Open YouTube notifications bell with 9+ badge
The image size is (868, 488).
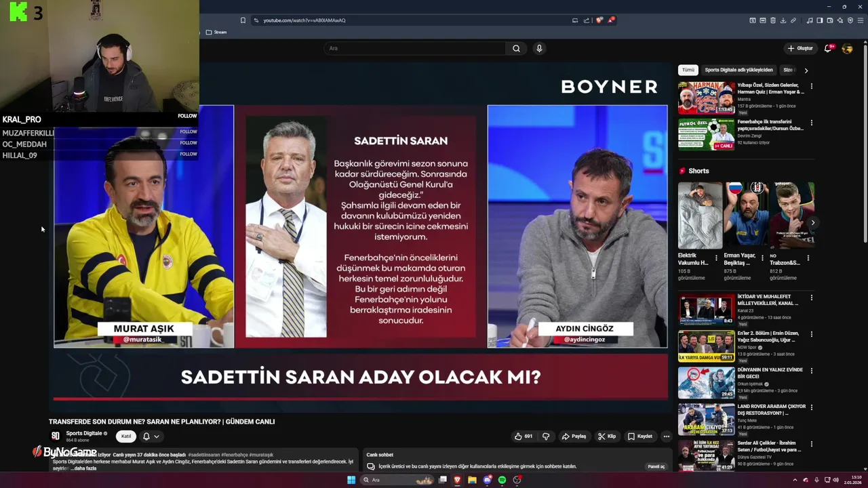click(828, 48)
